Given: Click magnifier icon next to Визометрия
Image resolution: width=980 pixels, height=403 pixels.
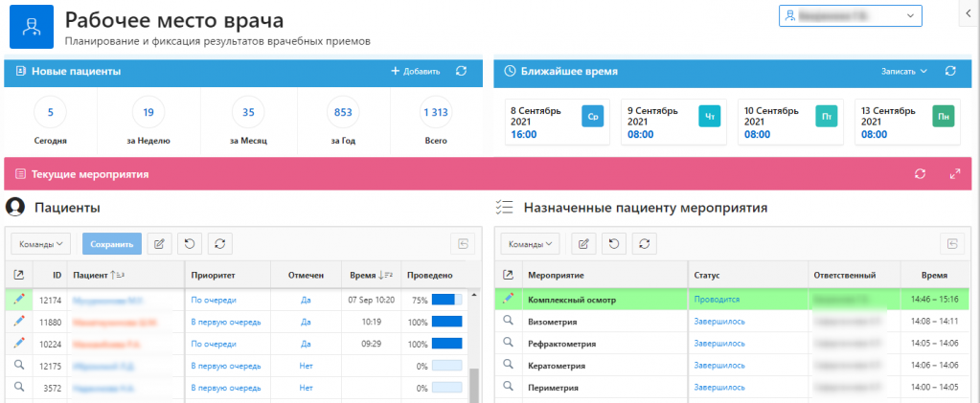Looking at the screenshot, I should click(x=509, y=322).
